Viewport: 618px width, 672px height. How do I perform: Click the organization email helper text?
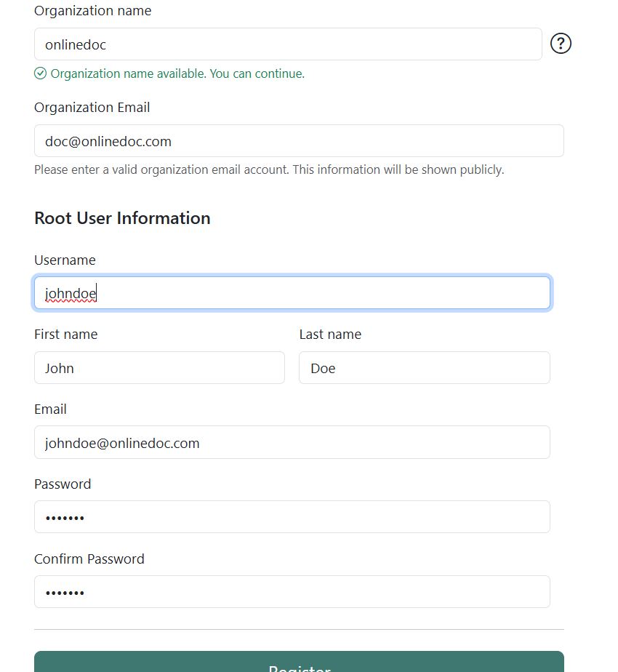coord(269,170)
